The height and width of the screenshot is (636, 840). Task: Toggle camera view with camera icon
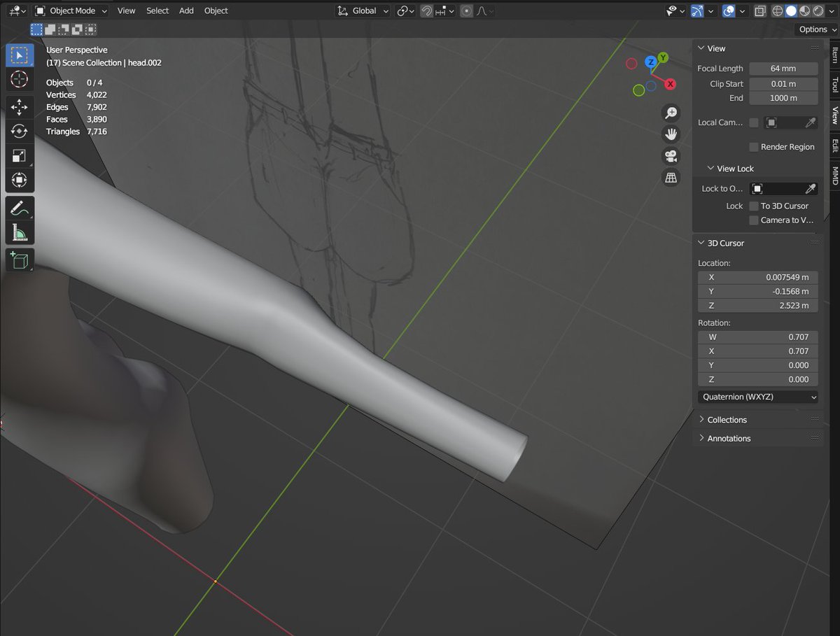671,155
